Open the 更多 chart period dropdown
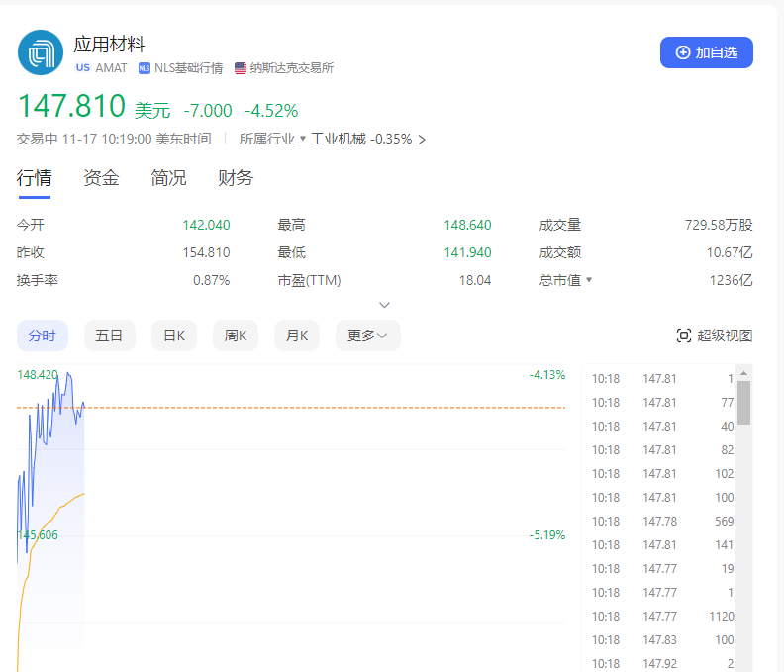The height and width of the screenshot is (672, 784). coord(367,336)
